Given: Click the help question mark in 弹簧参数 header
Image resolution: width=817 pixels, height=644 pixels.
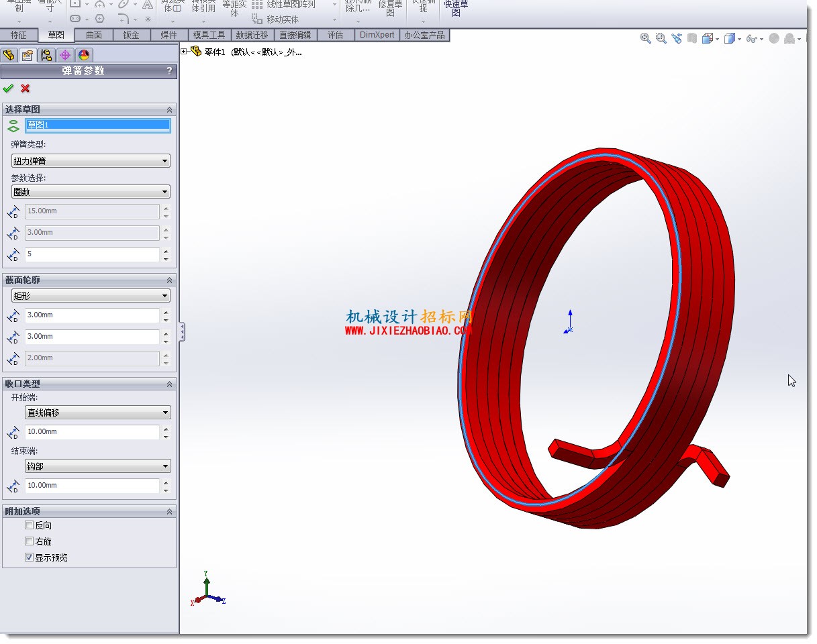Looking at the screenshot, I should [x=169, y=70].
